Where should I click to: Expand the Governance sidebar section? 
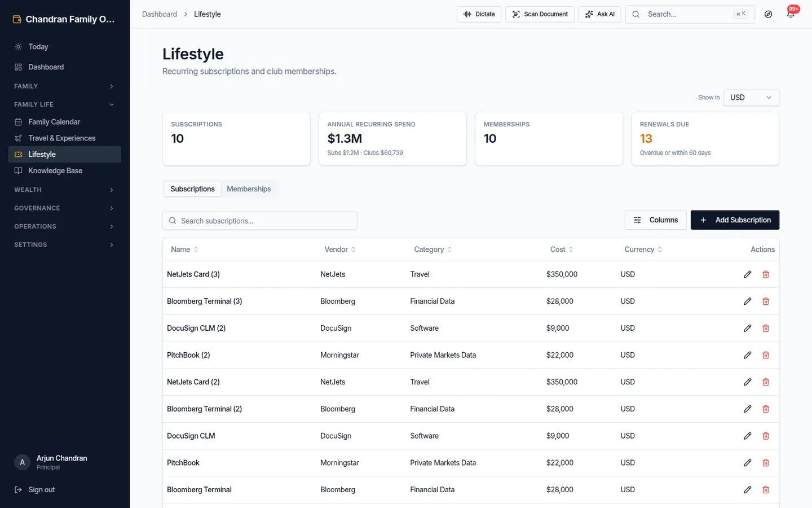pos(65,208)
